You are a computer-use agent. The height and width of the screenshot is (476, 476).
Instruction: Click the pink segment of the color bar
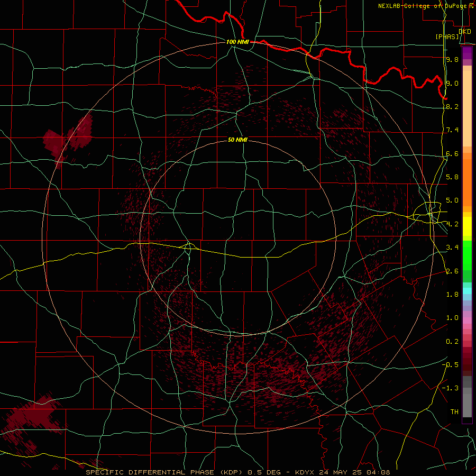click(467, 321)
